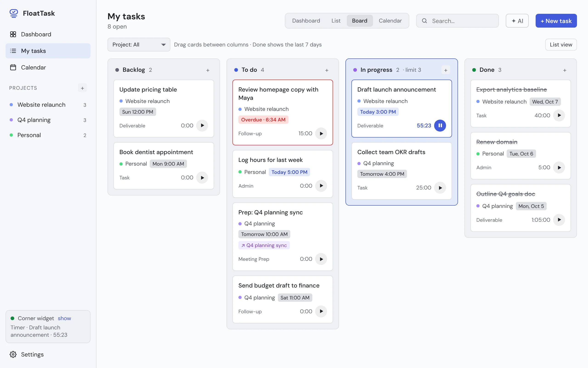The height and width of the screenshot is (368, 588).
Task: Open the Send budget draft to finance title
Action: pyautogui.click(x=279, y=285)
